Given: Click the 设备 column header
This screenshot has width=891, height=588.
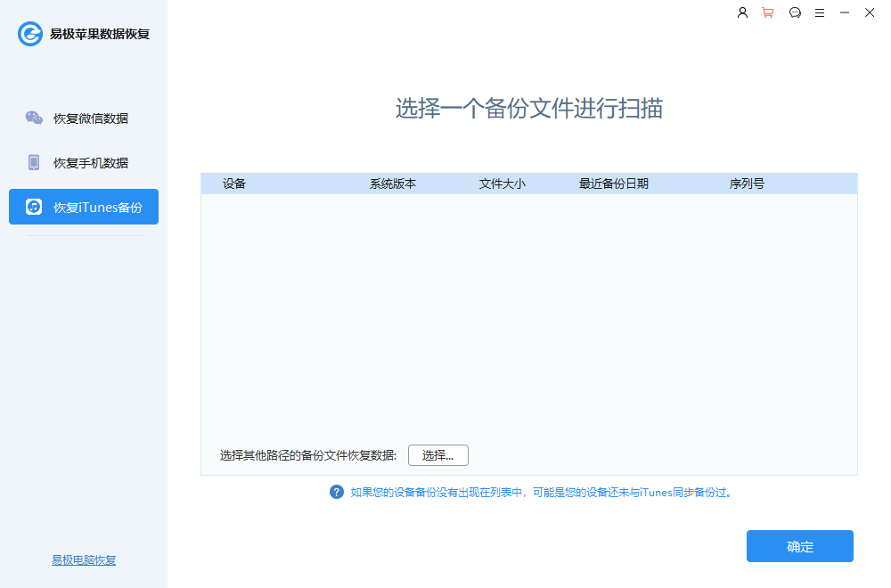Looking at the screenshot, I should pos(233,184).
